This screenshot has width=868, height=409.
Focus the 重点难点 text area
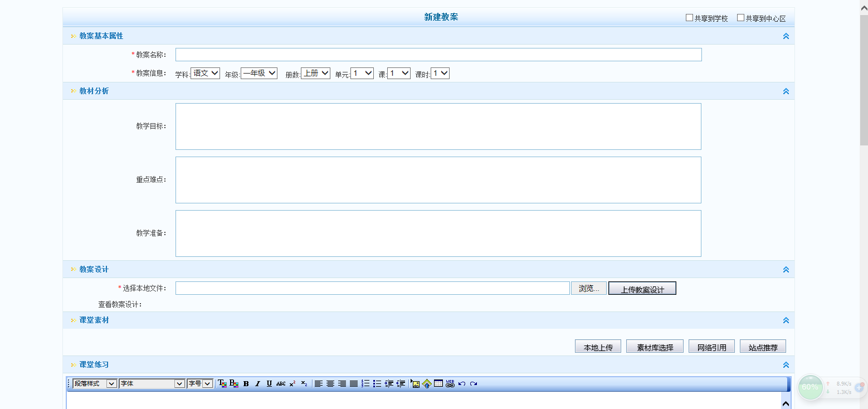[x=438, y=180]
